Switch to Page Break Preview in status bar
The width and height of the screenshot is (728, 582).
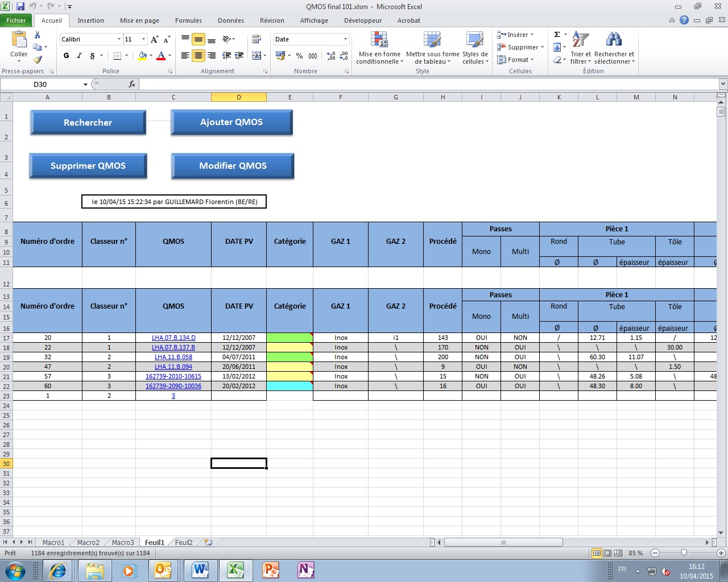(x=618, y=553)
